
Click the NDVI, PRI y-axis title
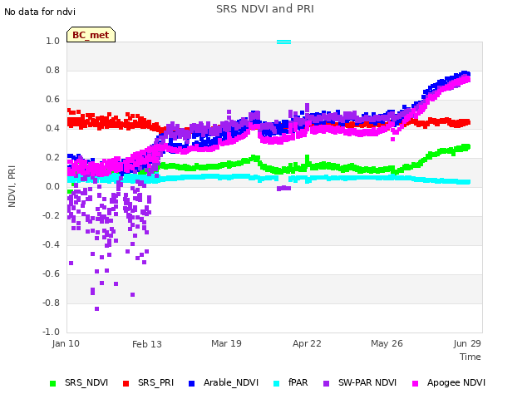(x=12, y=186)
